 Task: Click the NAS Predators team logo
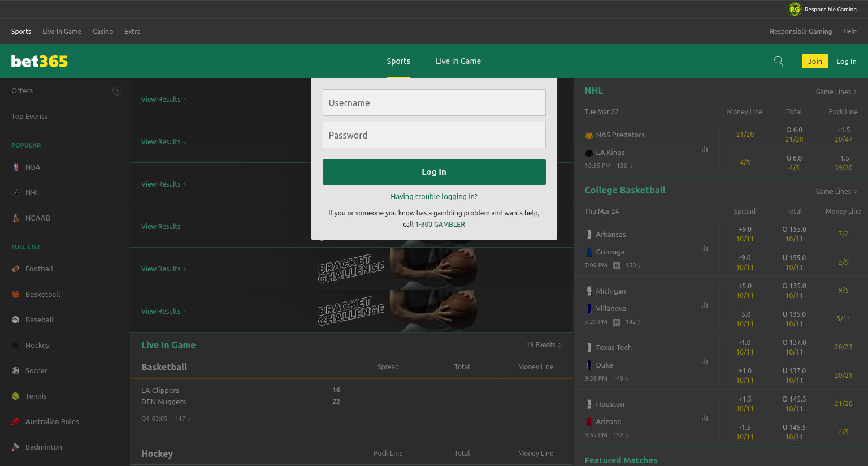[589, 135]
